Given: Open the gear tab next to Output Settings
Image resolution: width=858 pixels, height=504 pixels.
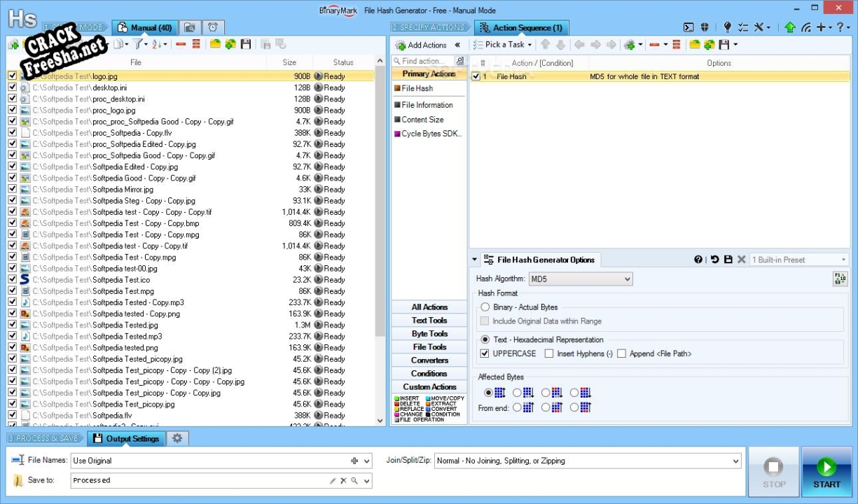Looking at the screenshot, I should click(x=177, y=438).
